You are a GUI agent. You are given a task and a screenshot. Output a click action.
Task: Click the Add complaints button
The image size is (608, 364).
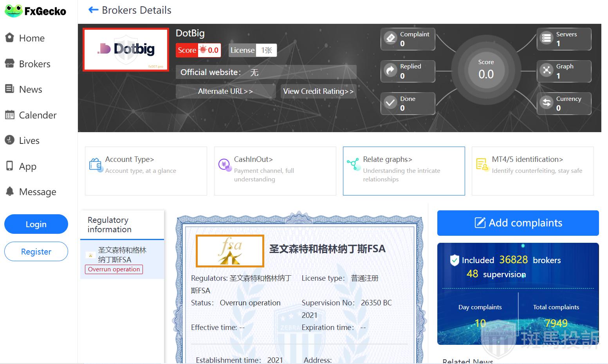(518, 223)
